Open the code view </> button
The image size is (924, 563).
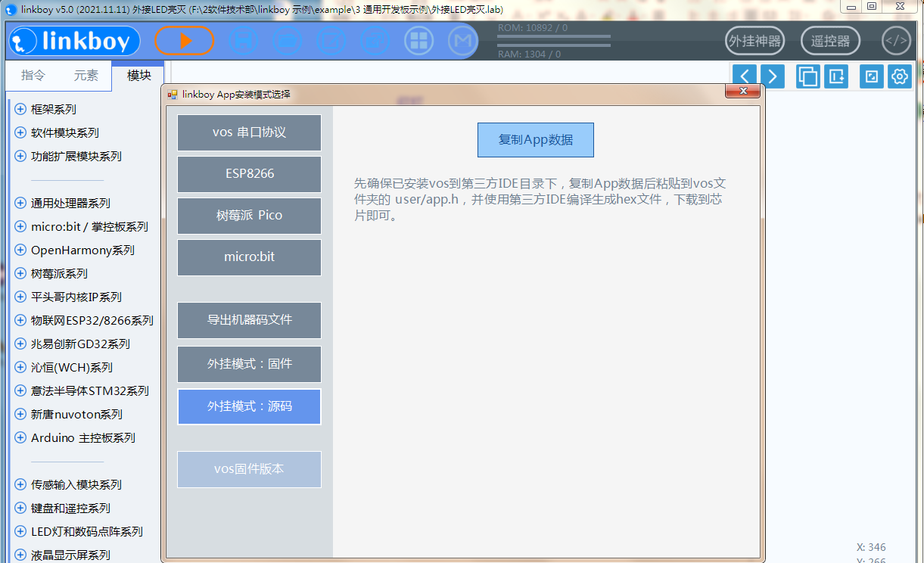tap(897, 41)
